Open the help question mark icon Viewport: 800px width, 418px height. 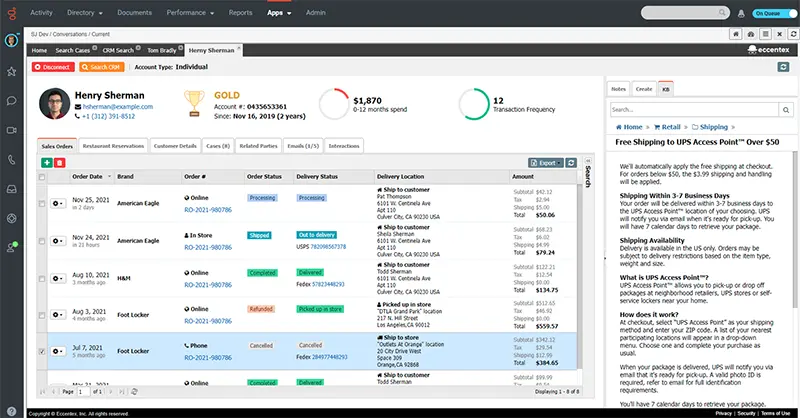11,411
